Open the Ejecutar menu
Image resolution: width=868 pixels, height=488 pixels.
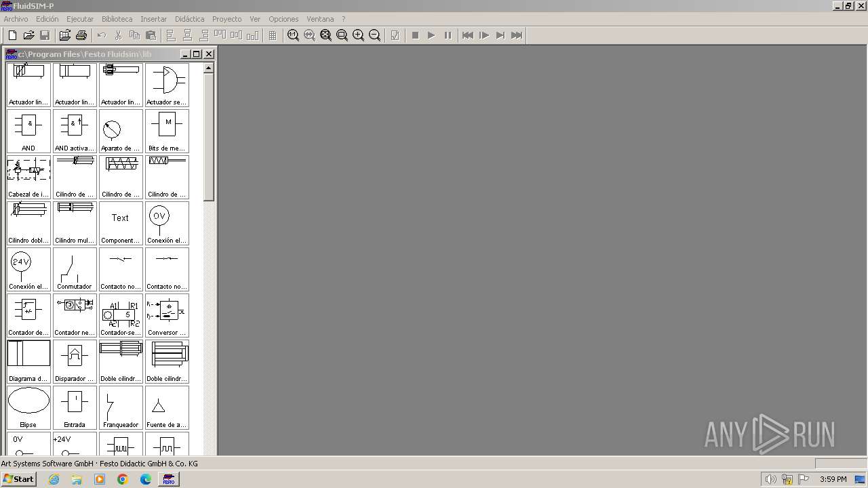(x=80, y=19)
